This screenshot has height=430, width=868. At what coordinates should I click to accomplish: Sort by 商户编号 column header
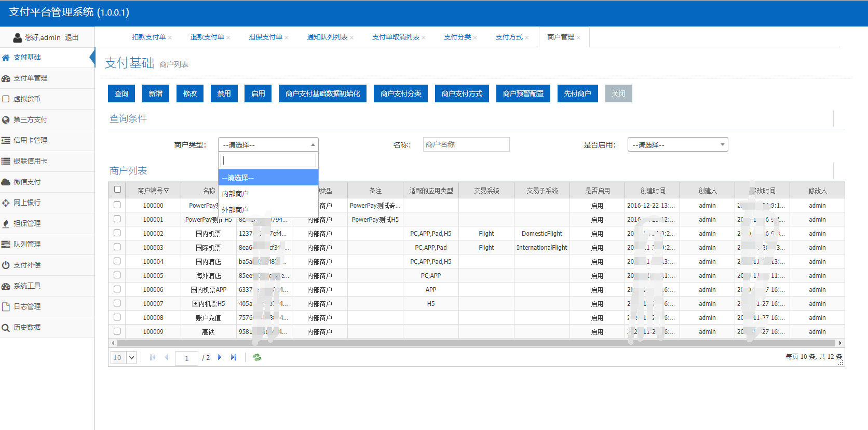click(x=153, y=191)
